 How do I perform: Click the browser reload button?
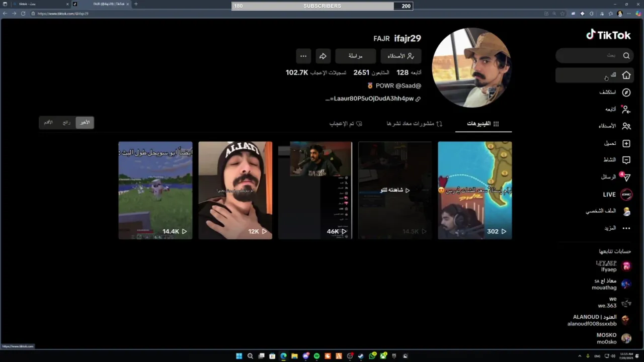click(23, 14)
